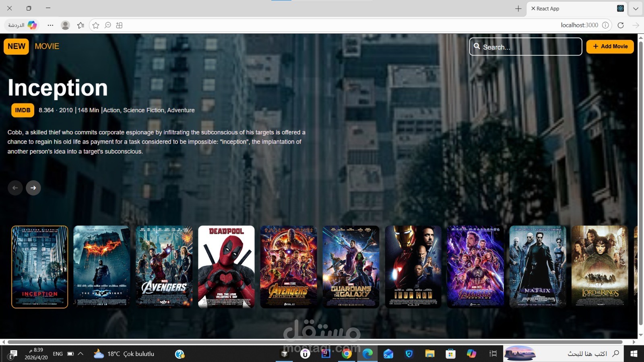This screenshot has width=644, height=362.
Task: Open a new browser tab with plus
Action: pyautogui.click(x=518, y=8)
